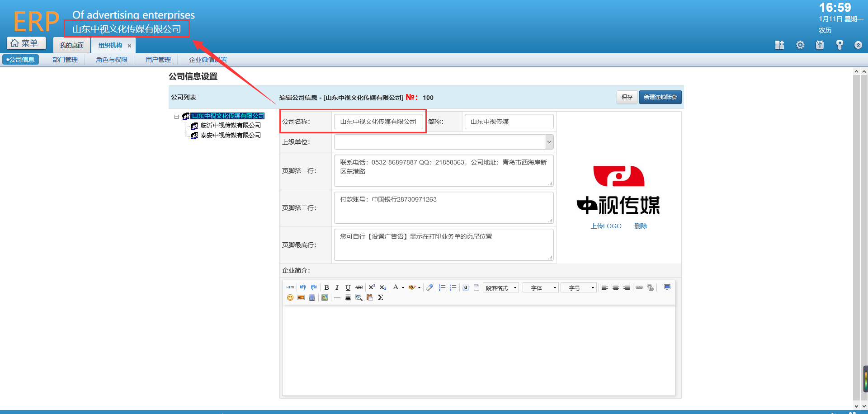Center align editor text
This screenshot has height=414, width=868.
click(x=616, y=287)
